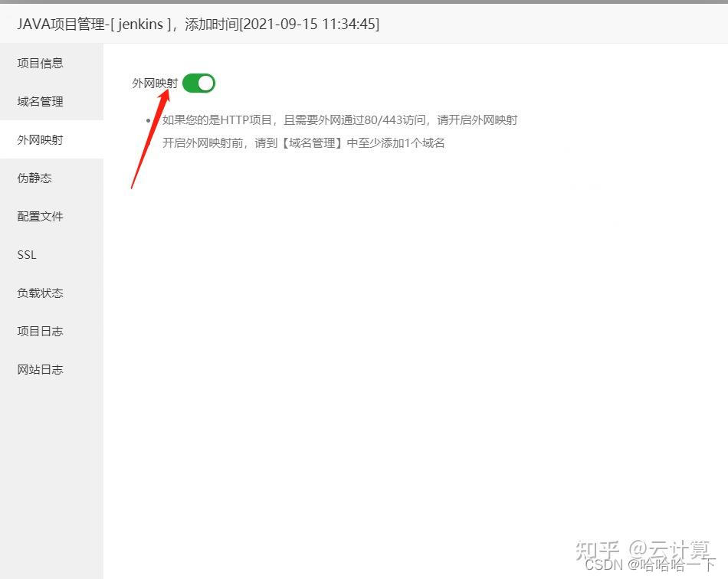Click the 【域名管理】 hint text line
728x579 pixels.
[x=303, y=143]
